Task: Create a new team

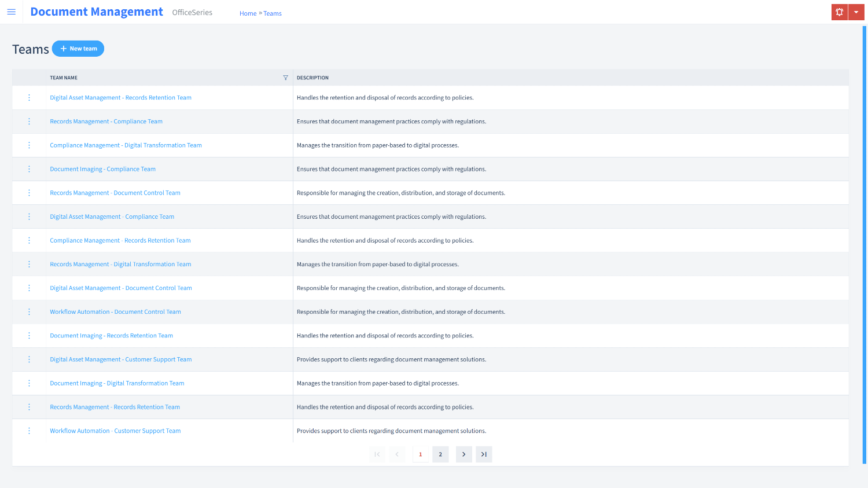Action: [x=78, y=48]
